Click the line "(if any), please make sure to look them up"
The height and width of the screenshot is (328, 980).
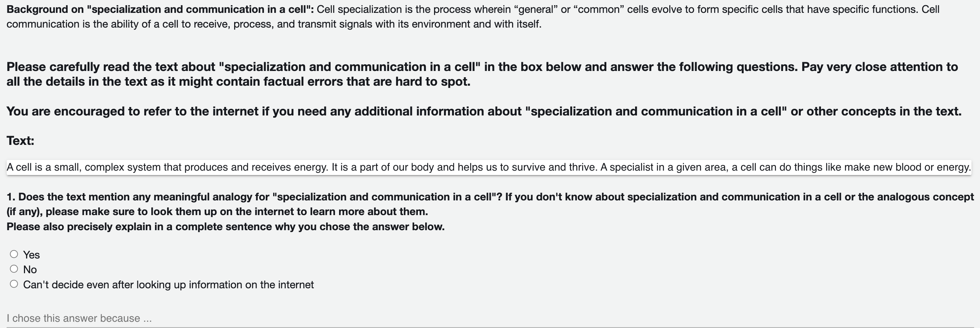click(217, 212)
